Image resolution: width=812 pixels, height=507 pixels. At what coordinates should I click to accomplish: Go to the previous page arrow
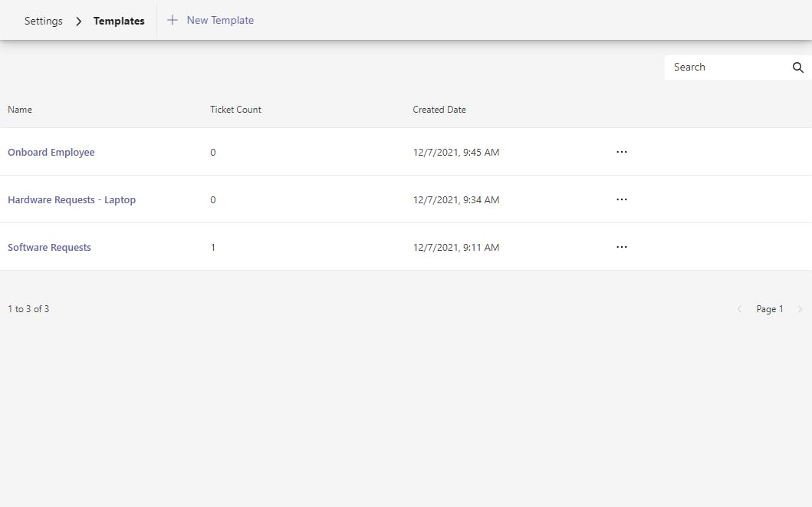(739, 309)
